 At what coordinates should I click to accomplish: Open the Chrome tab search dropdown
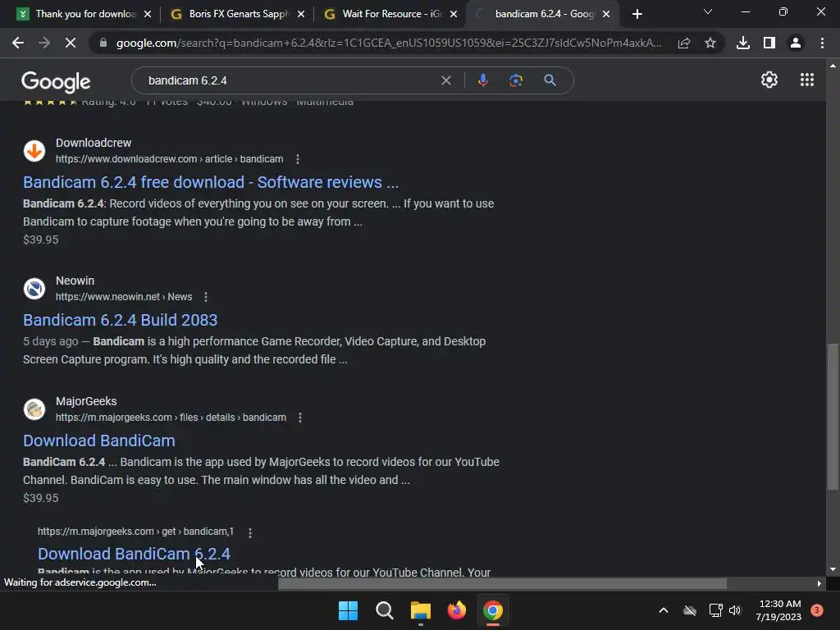point(708,11)
